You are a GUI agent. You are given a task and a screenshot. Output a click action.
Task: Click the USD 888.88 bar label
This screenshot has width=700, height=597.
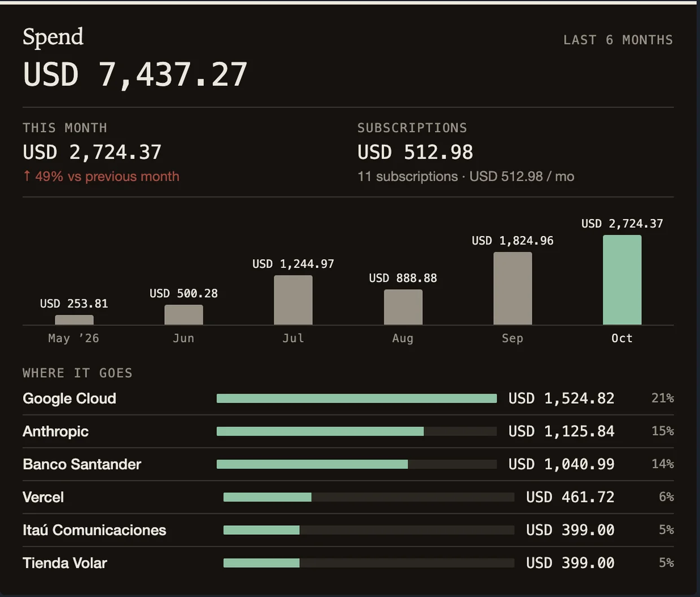[403, 278]
